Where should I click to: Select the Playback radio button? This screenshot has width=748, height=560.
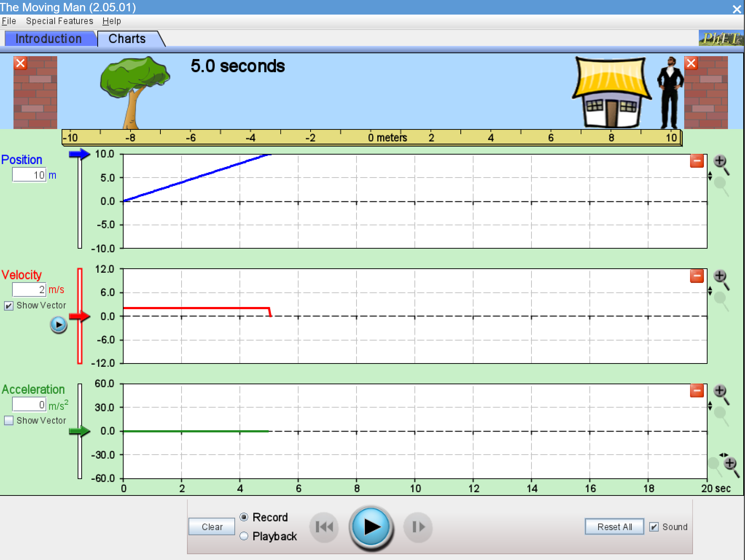244,536
